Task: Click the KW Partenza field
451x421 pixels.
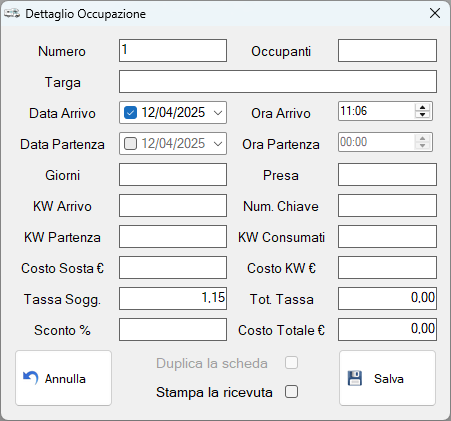Action: [173, 237]
